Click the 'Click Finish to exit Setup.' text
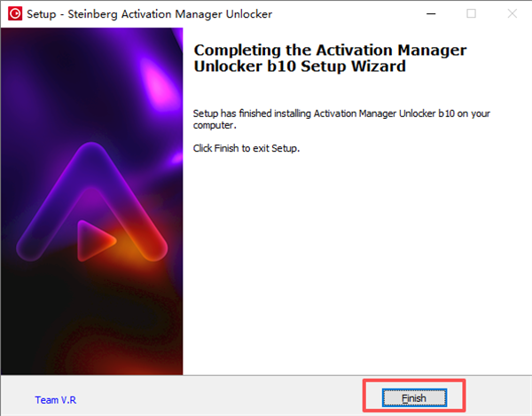Screen dimensions: 532x416 (x=246, y=148)
